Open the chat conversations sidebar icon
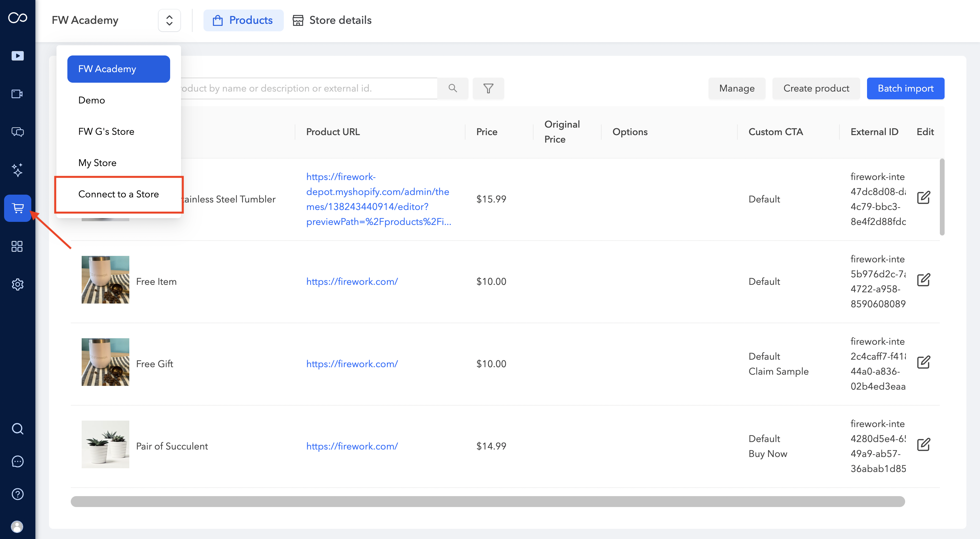 coord(17,132)
